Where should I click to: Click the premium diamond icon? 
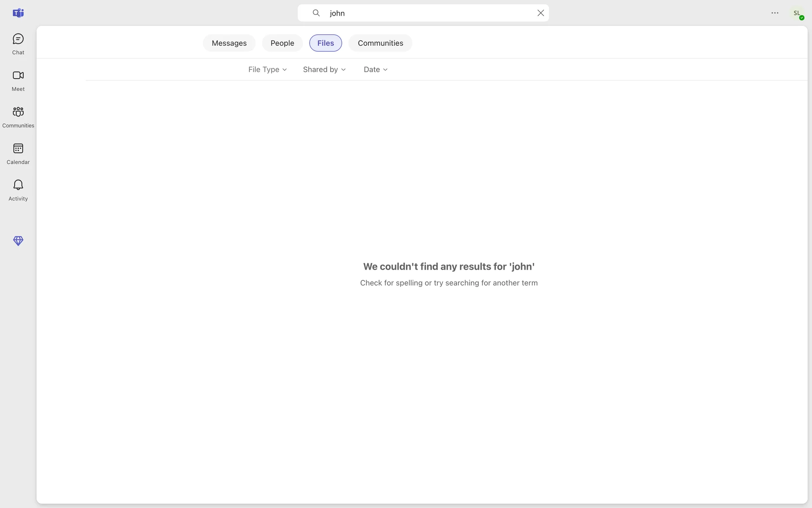coord(18,241)
